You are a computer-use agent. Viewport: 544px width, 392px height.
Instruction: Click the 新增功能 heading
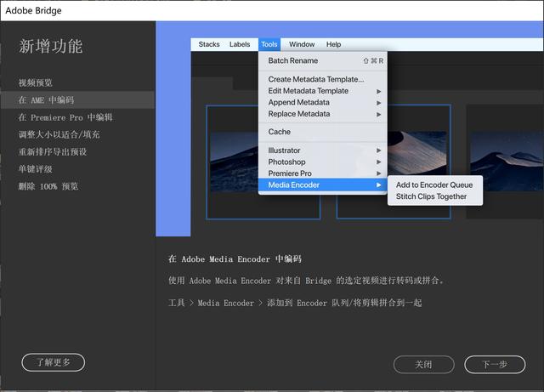(51, 46)
